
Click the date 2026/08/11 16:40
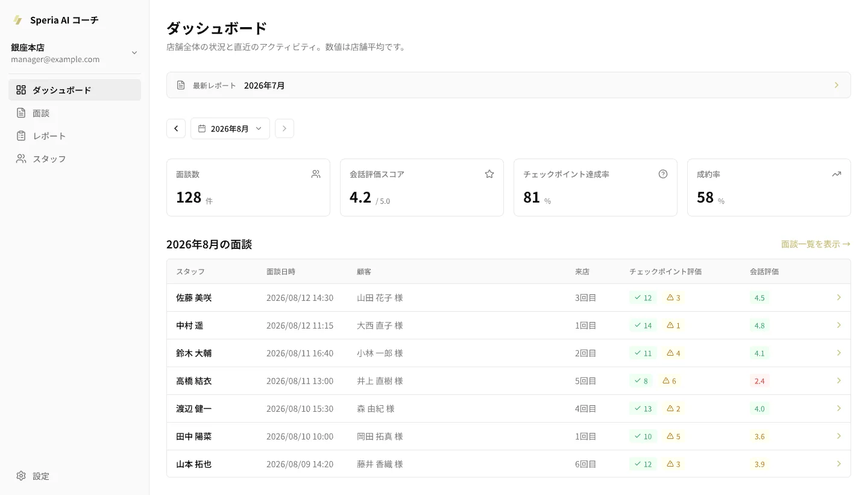pyautogui.click(x=300, y=353)
